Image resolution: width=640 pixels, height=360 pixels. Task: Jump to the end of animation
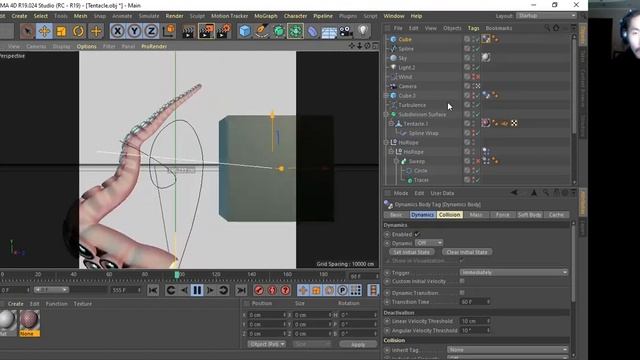[x=241, y=290]
